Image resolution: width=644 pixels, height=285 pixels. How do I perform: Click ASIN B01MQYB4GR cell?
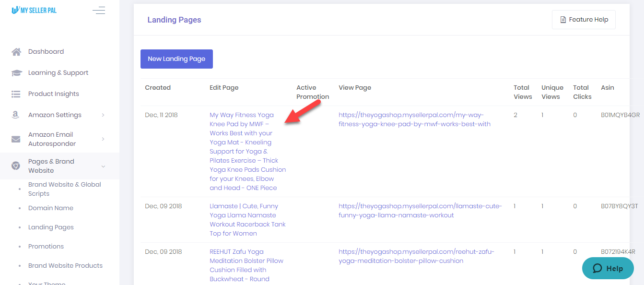621,115
